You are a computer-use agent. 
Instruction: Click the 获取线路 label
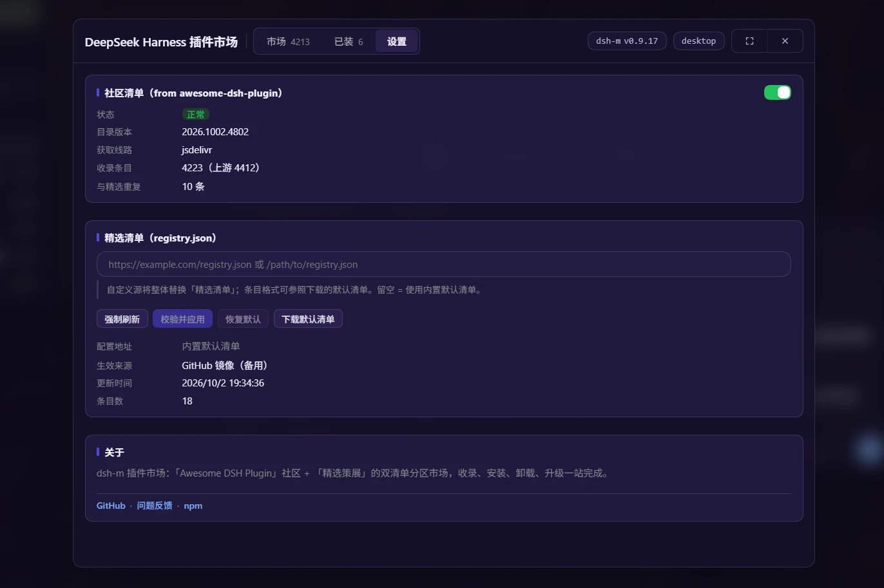coord(115,149)
